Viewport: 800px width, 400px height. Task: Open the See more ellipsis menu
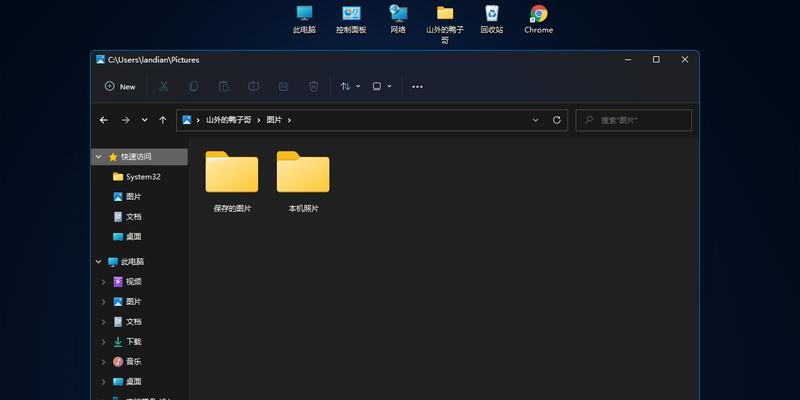[417, 87]
